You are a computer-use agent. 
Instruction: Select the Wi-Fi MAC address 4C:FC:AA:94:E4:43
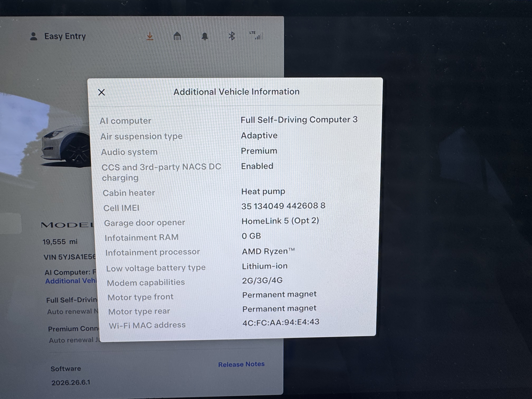pos(281,322)
